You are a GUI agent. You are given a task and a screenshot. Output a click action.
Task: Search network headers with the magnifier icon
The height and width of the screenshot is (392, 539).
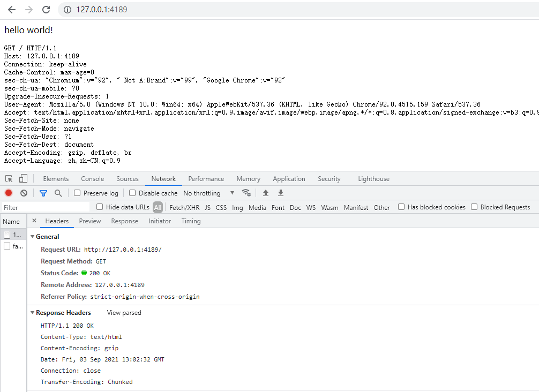click(x=58, y=193)
